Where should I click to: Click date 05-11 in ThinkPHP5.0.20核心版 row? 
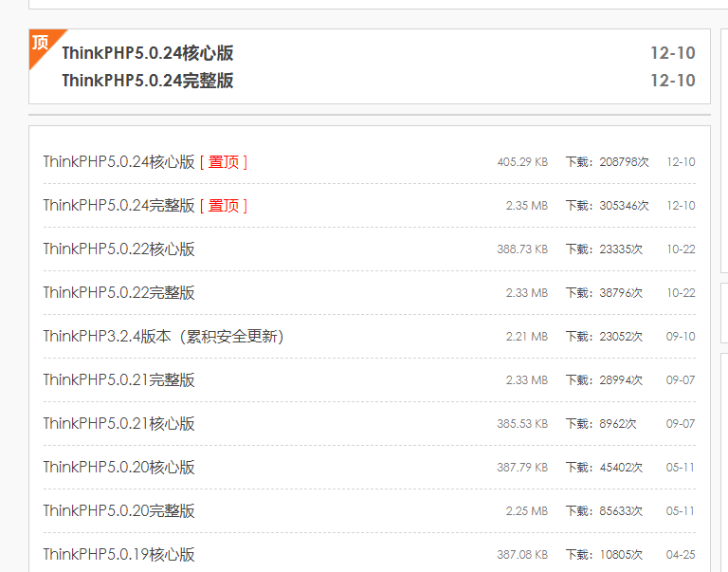[x=682, y=468]
